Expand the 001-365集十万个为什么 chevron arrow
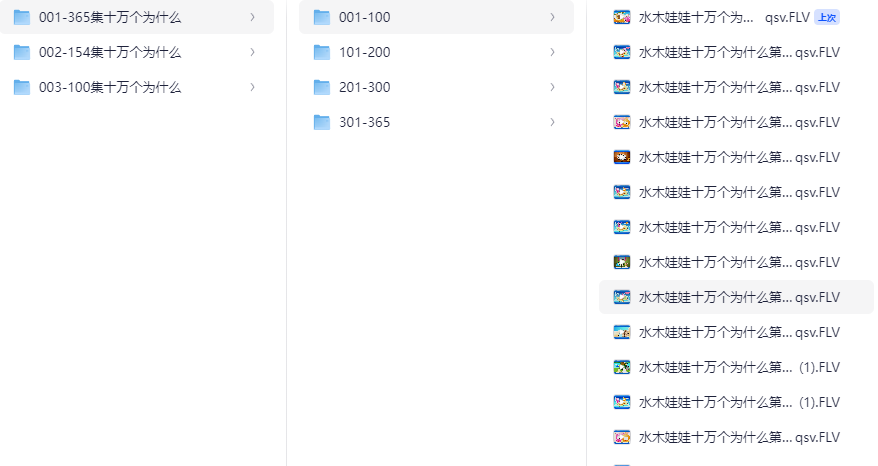 (252, 17)
